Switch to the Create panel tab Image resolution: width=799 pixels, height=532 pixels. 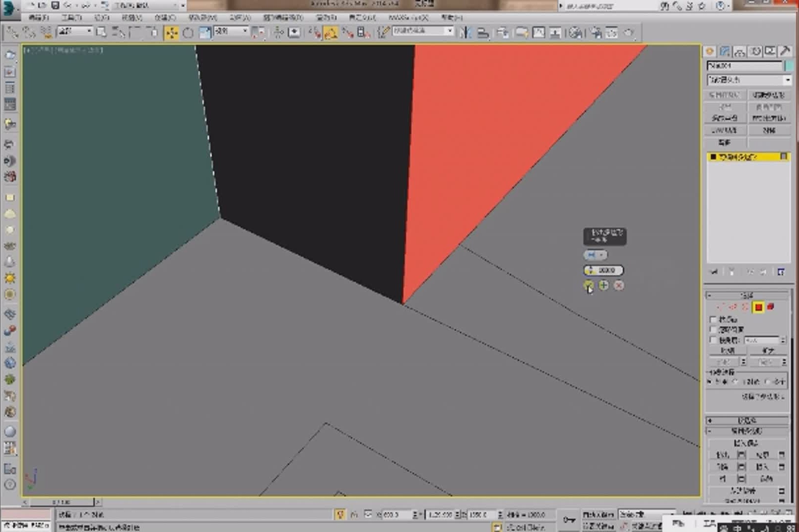710,51
